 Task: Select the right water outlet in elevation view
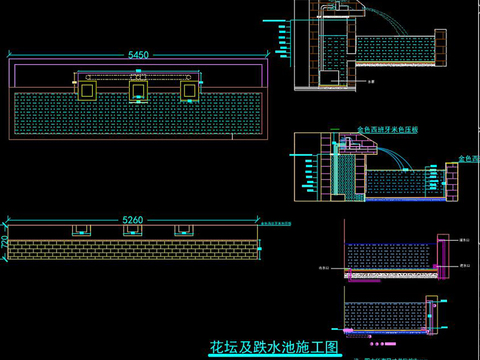tap(184, 230)
